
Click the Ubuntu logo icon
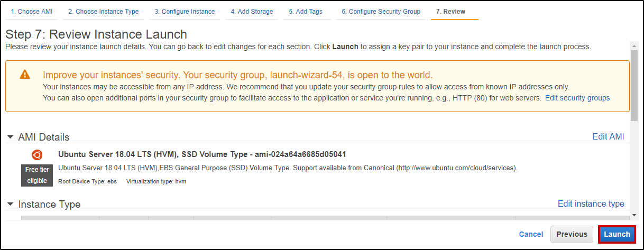click(37, 155)
